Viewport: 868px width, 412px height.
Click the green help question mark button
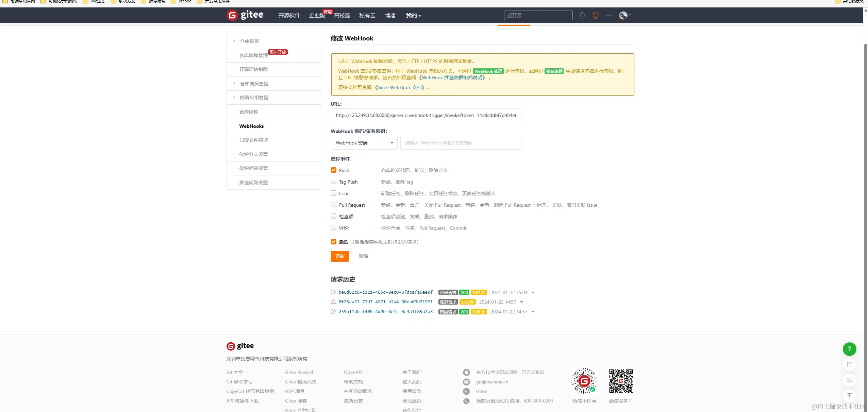click(849, 349)
